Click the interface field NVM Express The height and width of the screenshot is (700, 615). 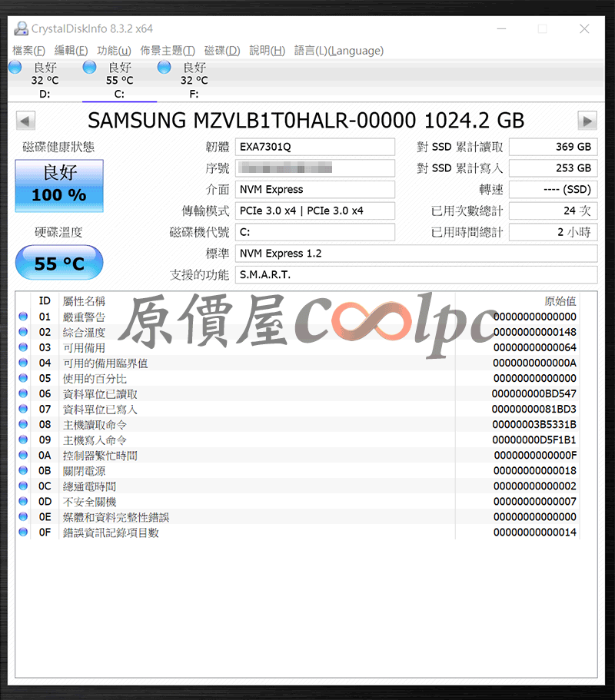[315, 189]
